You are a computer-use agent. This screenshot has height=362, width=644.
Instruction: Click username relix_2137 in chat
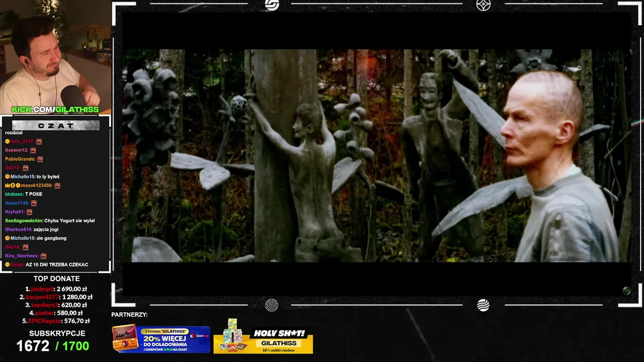point(21,141)
